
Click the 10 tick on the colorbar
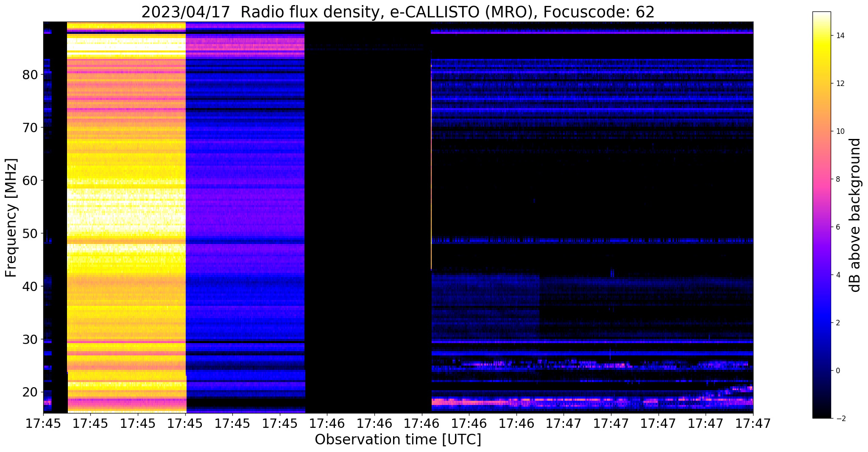click(x=840, y=131)
